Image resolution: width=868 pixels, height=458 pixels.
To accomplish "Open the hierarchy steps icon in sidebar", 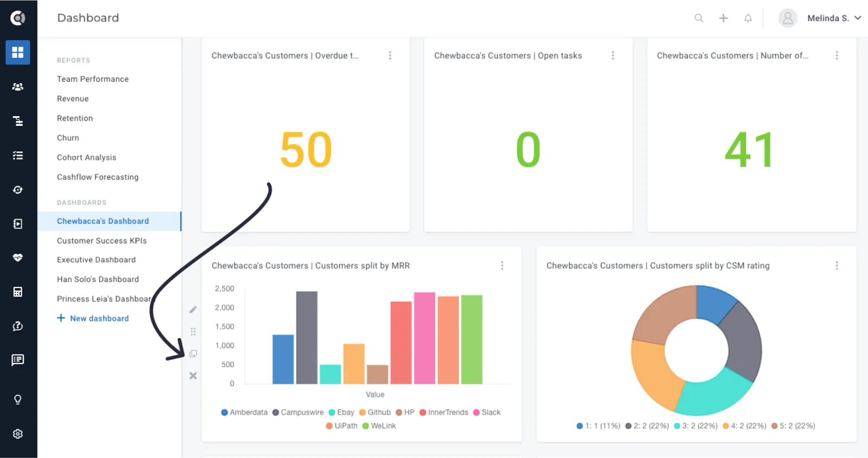I will tap(18, 121).
